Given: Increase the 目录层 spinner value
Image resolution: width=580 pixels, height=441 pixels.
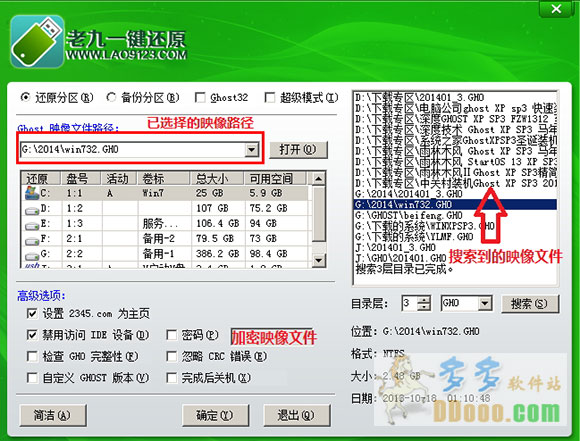Looking at the screenshot, I should 424,300.
